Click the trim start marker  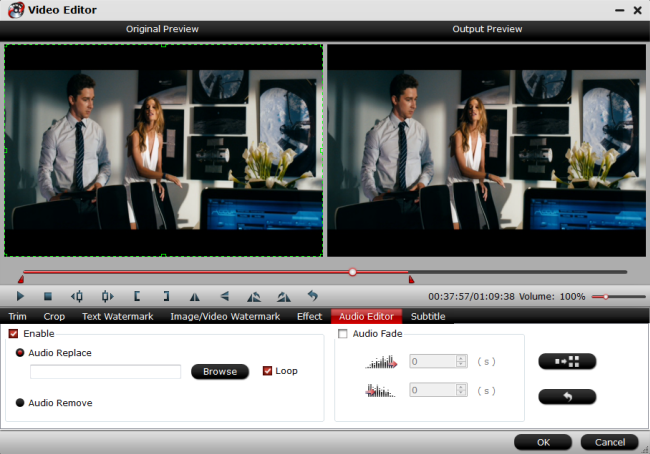[x=21, y=279]
